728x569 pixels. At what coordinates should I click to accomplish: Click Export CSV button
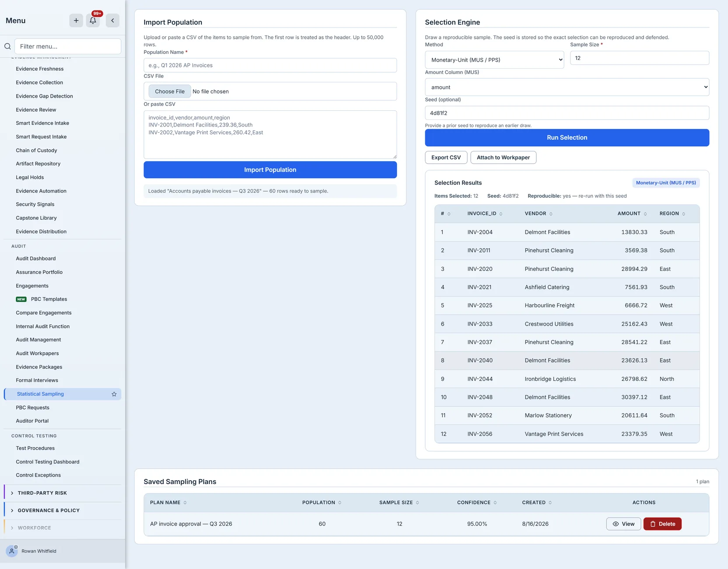click(x=446, y=158)
